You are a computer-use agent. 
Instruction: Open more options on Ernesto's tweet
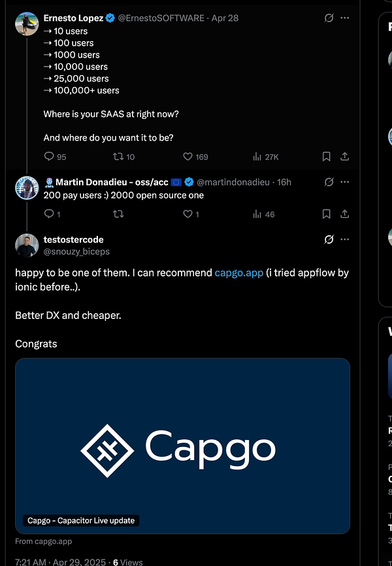(x=345, y=18)
